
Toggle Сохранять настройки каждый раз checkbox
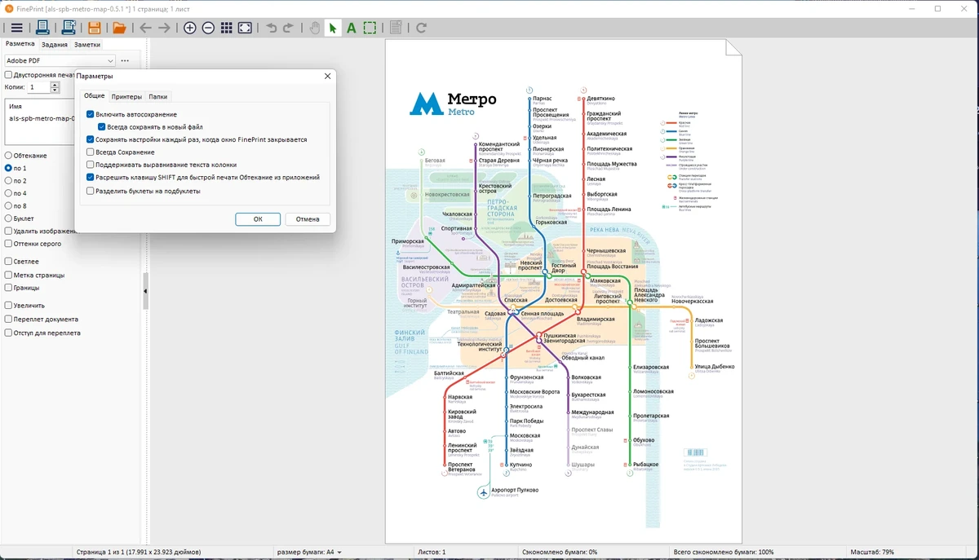click(x=91, y=139)
